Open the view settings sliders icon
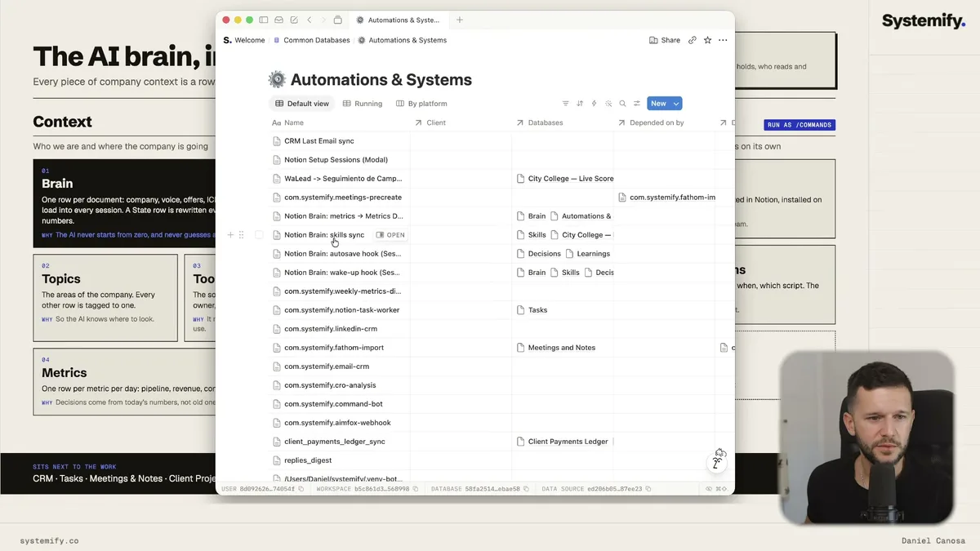The image size is (980, 551). pyautogui.click(x=637, y=104)
